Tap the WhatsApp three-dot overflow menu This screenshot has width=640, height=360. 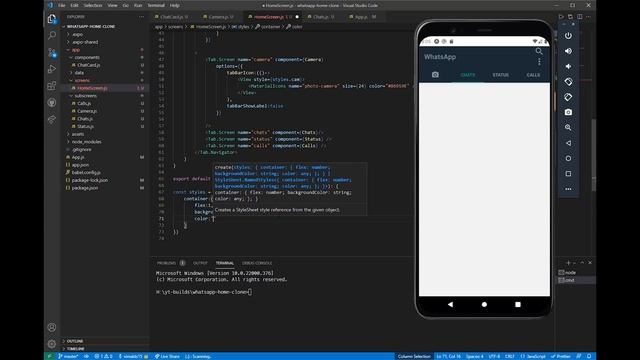(539, 62)
